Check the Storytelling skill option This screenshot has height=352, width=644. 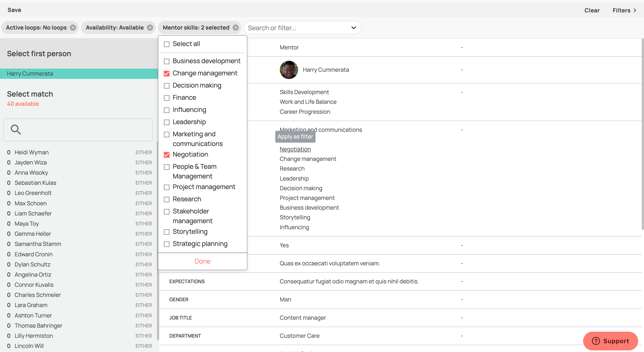click(x=166, y=232)
